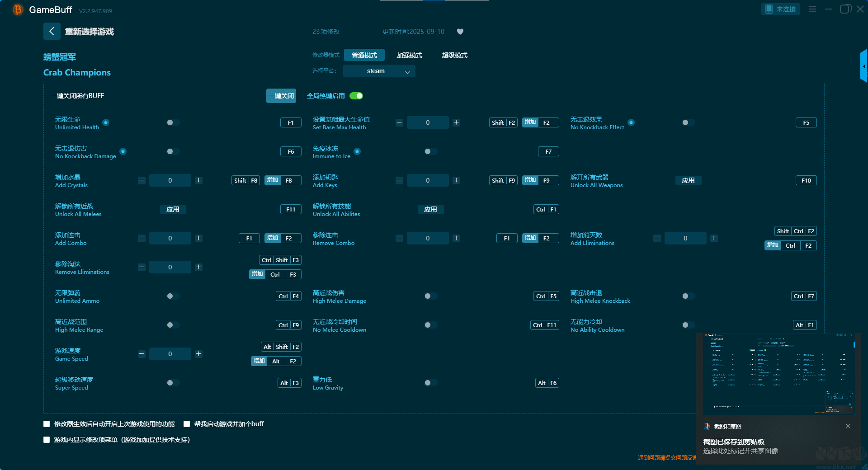Apply Unlock All Abilites
This screenshot has width=868, height=470.
[x=430, y=209]
